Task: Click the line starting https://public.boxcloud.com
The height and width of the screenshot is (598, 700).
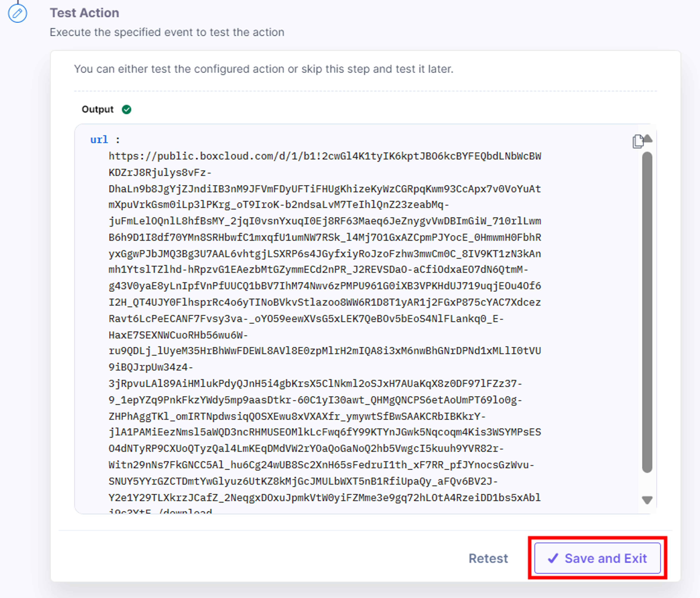Action: coord(325,156)
